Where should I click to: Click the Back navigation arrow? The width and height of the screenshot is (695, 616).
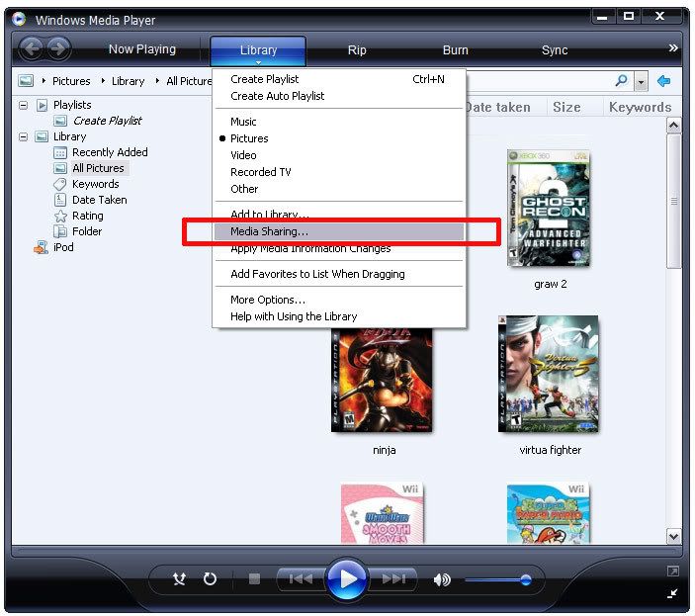[32, 48]
